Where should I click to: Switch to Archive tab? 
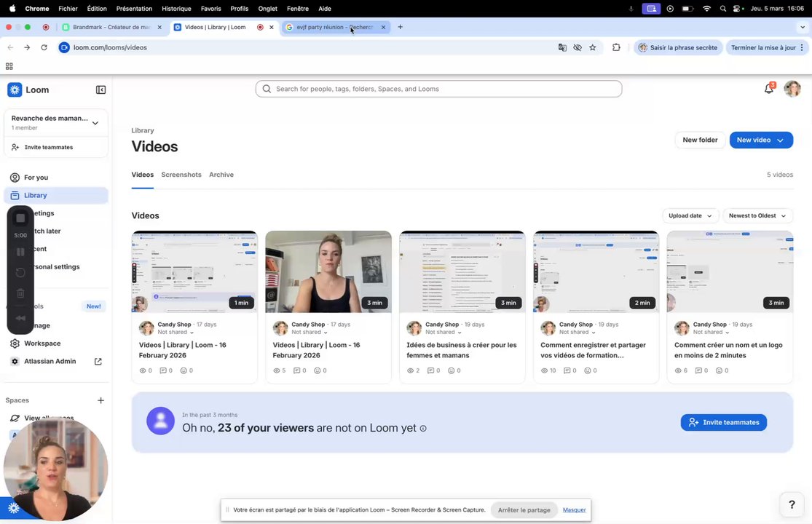pyautogui.click(x=221, y=175)
